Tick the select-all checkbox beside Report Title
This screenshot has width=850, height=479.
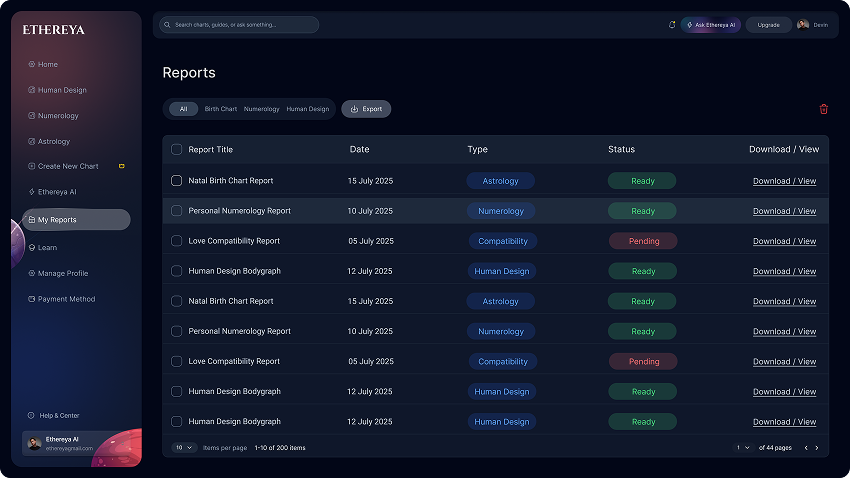pyautogui.click(x=177, y=150)
